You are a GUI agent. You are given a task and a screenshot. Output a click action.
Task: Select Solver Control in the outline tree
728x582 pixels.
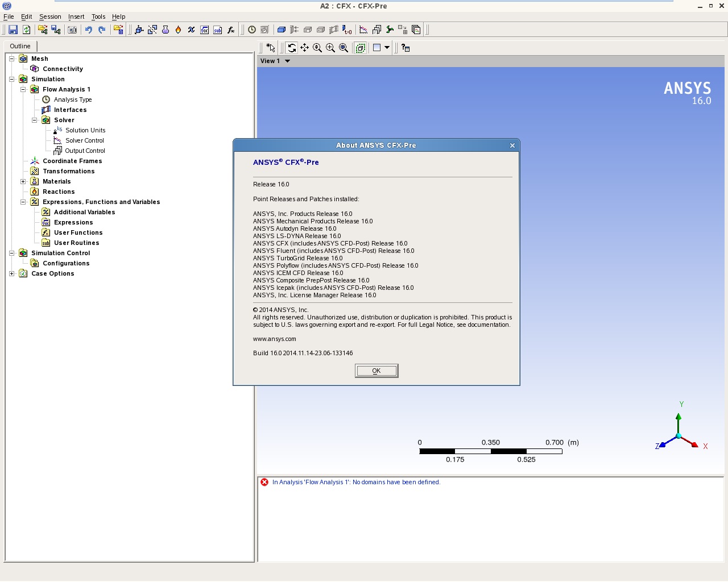tap(85, 140)
